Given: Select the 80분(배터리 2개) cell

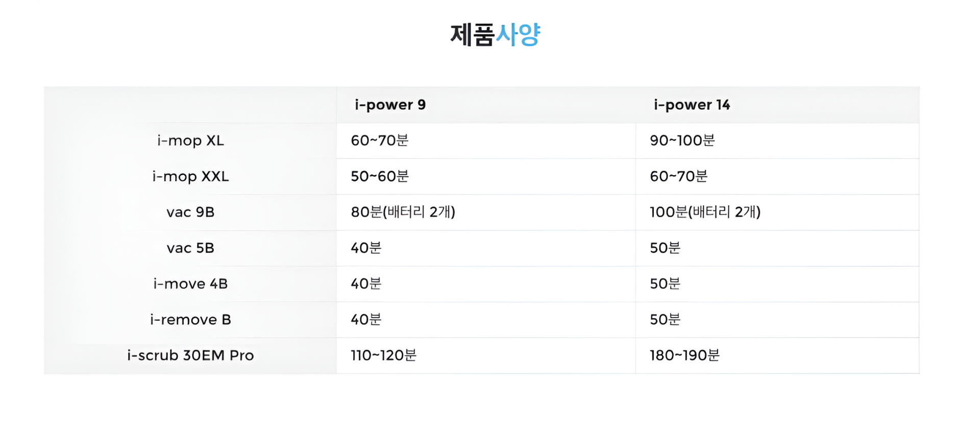Looking at the screenshot, I should tap(403, 212).
